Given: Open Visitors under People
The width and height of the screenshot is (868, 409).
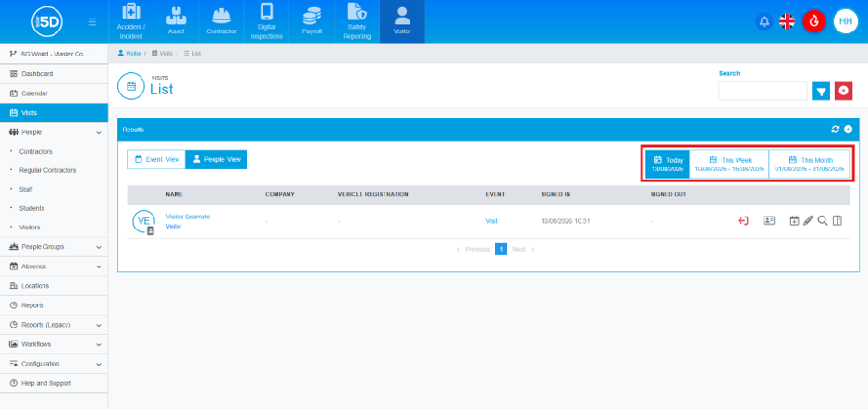Looking at the screenshot, I should pyautogui.click(x=30, y=228).
